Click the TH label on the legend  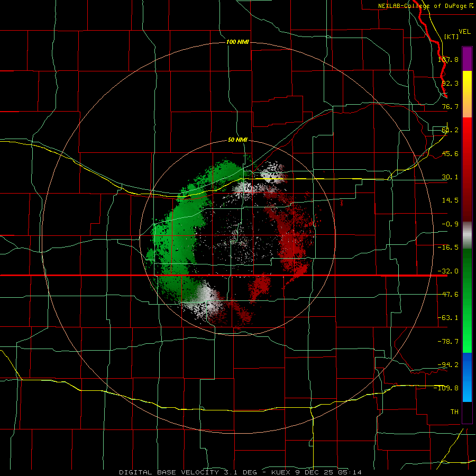click(x=454, y=411)
